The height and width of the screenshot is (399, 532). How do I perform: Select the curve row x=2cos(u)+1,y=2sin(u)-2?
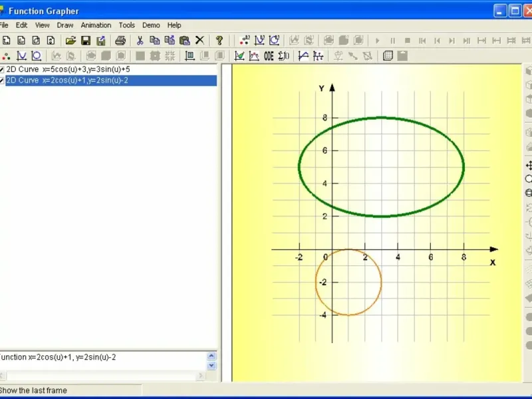[111, 80]
